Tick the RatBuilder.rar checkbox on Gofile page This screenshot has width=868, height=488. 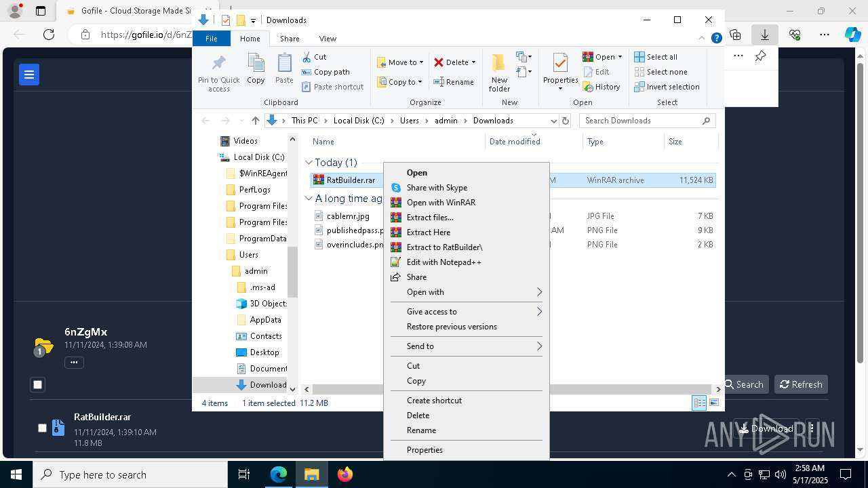point(42,428)
